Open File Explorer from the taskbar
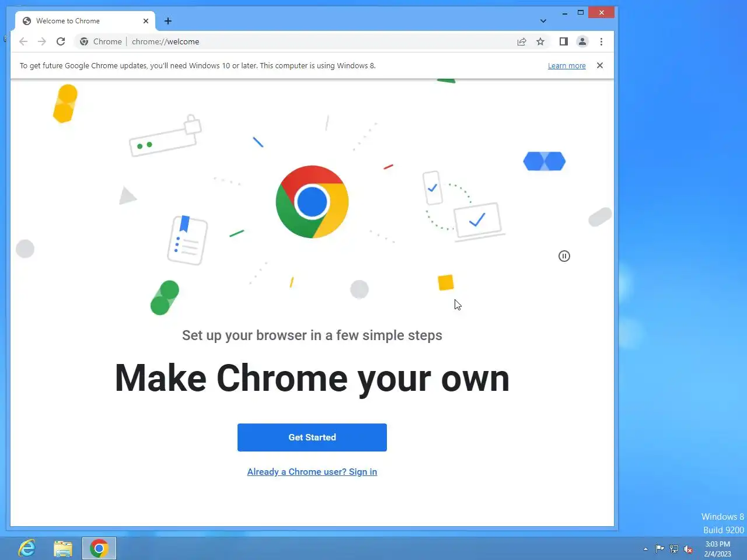This screenshot has height=560, width=747. (63, 548)
